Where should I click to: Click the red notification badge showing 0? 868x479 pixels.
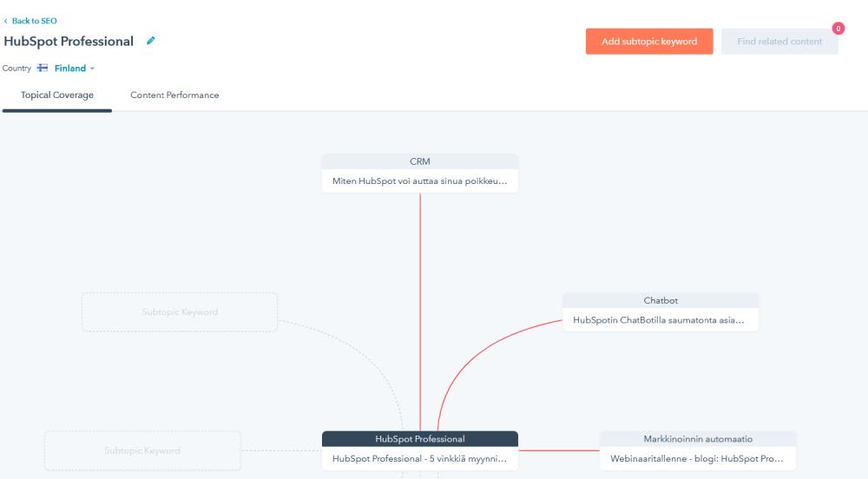click(x=838, y=29)
